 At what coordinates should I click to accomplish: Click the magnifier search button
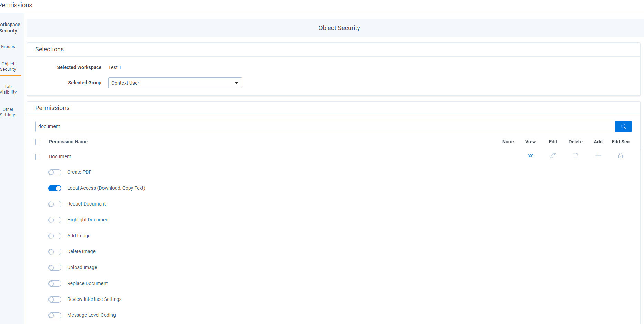[x=623, y=126]
